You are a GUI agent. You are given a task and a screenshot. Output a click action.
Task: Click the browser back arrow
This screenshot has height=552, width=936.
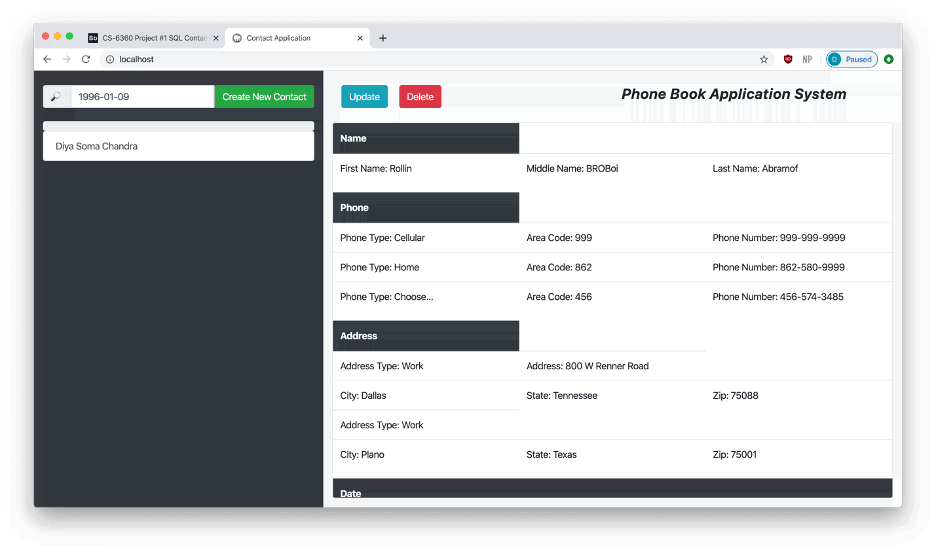(47, 59)
